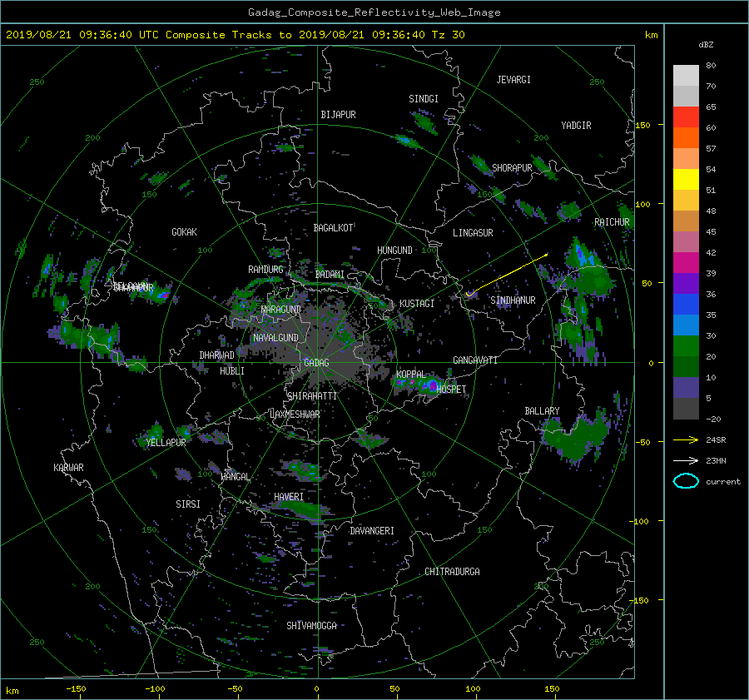Click the SINDHANUR city label
This screenshot has width=749, height=700.
click(x=513, y=300)
